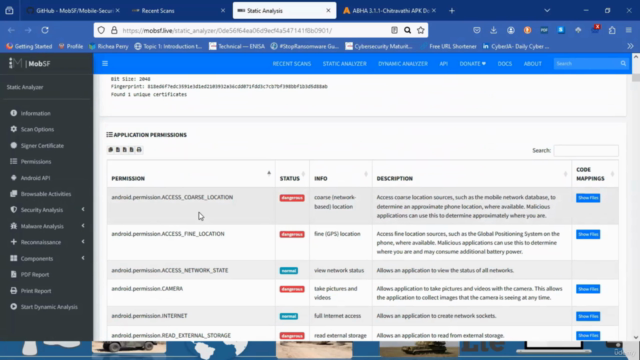The height and width of the screenshot is (360, 640).
Task: Show Files for ACCESS_FINE_LOCATION permission
Action: (588, 234)
